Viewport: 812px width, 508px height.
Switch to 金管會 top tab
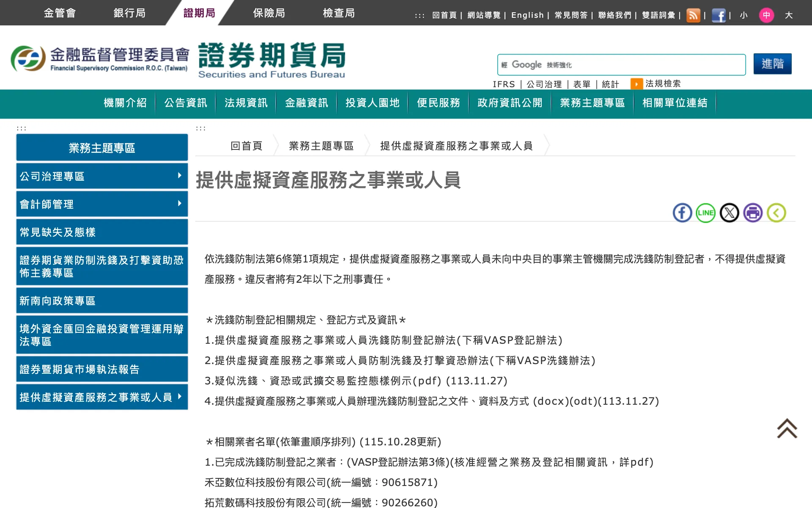pyautogui.click(x=60, y=13)
